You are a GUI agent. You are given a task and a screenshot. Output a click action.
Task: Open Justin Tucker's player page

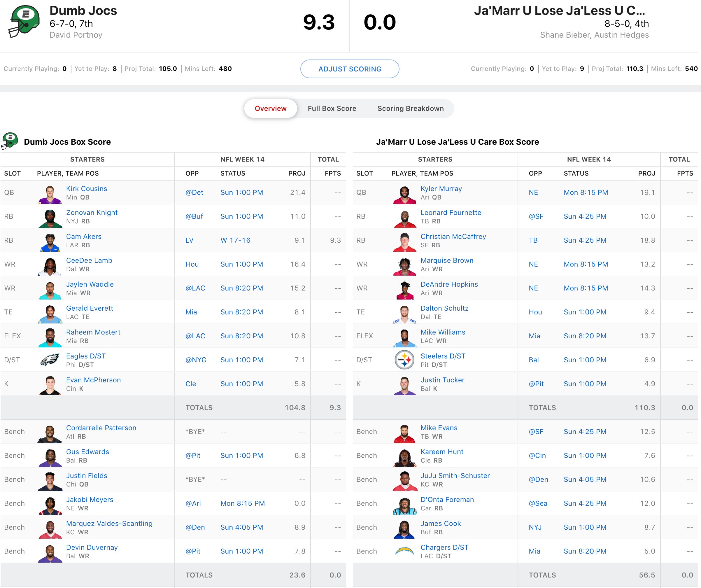point(442,380)
